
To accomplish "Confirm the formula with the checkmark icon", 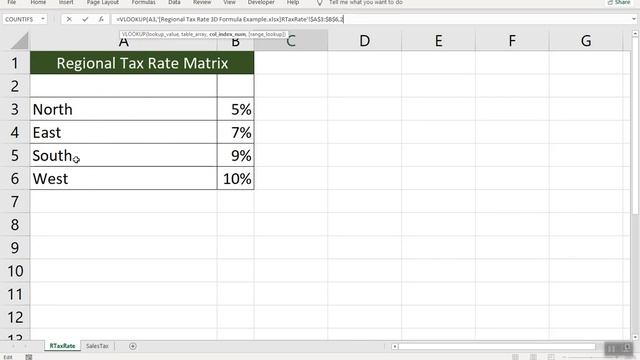I will (85, 19).
